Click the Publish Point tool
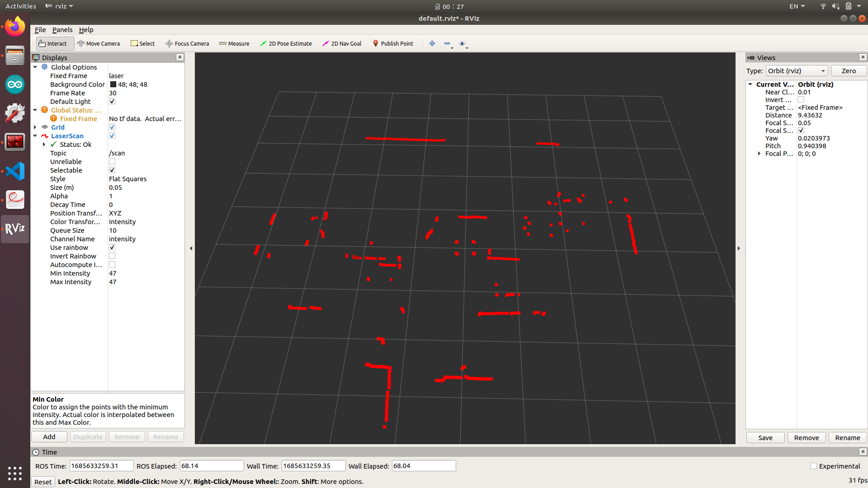This screenshot has height=488, width=868. coord(393,43)
